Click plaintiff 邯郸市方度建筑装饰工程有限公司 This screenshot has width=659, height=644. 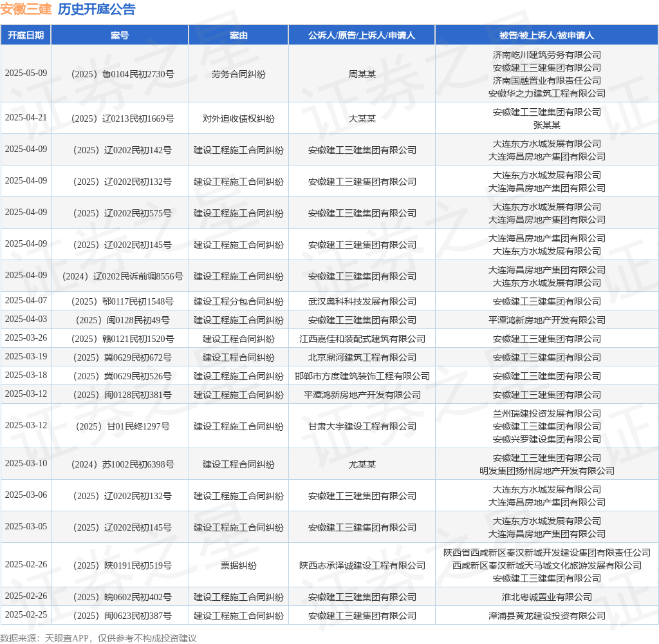(362, 376)
